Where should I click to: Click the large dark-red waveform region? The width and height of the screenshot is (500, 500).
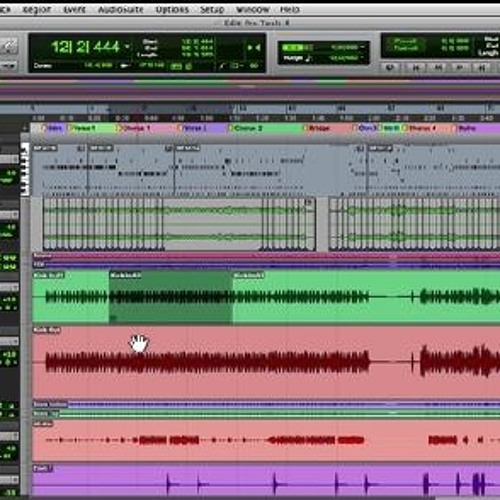(x=266, y=362)
